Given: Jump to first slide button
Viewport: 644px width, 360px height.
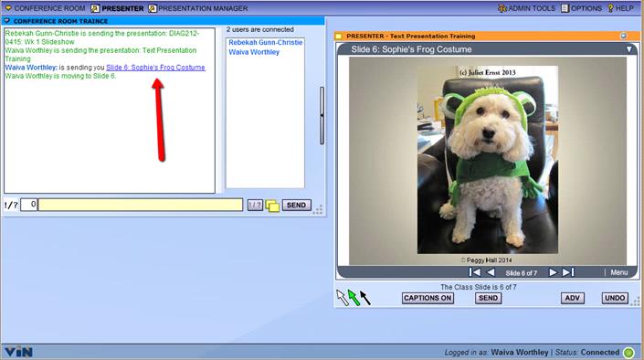Looking at the screenshot, I should [475, 272].
